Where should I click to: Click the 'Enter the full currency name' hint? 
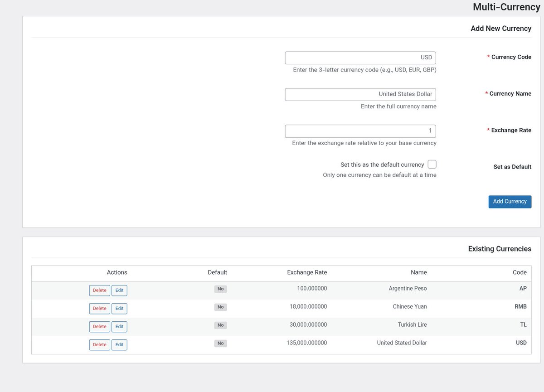399,106
